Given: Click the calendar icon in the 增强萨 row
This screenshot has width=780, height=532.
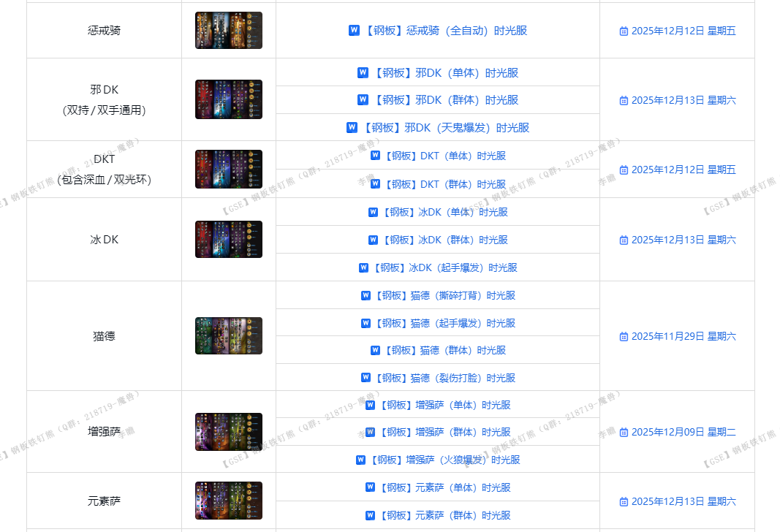Looking at the screenshot, I should (624, 433).
